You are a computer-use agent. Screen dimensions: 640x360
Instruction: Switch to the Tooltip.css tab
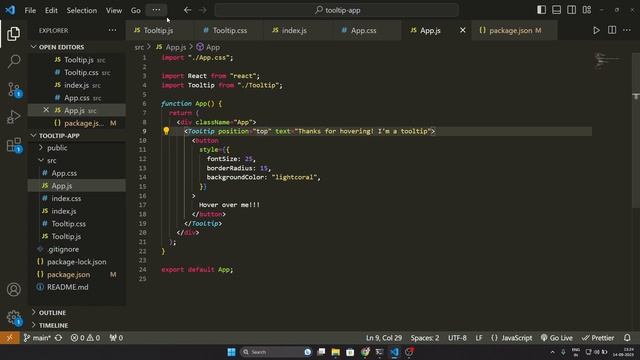(230, 30)
